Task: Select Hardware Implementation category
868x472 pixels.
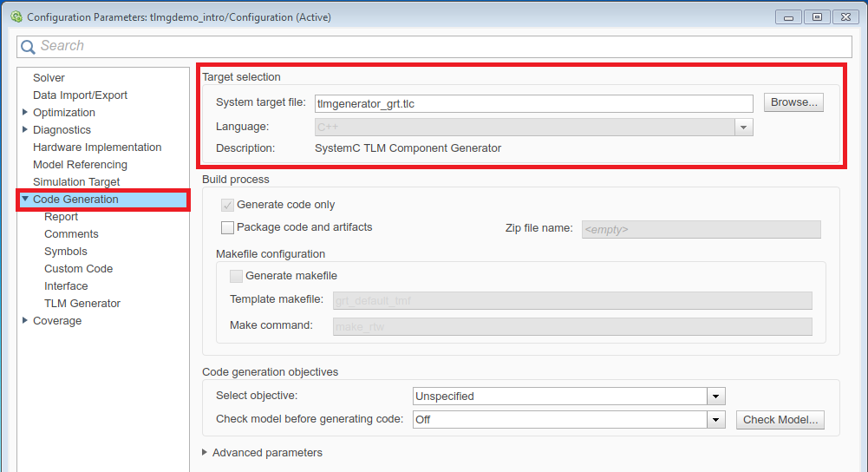Action: coord(97,147)
